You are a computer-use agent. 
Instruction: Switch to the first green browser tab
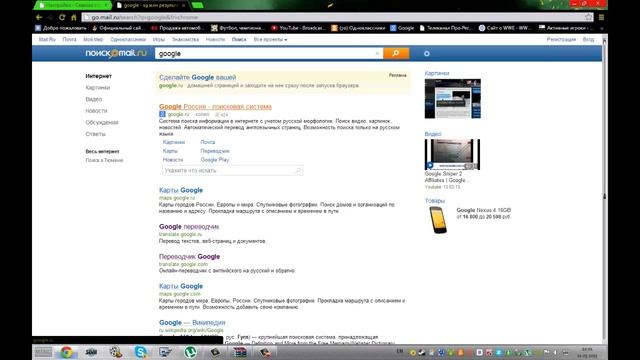click(x=73, y=5)
